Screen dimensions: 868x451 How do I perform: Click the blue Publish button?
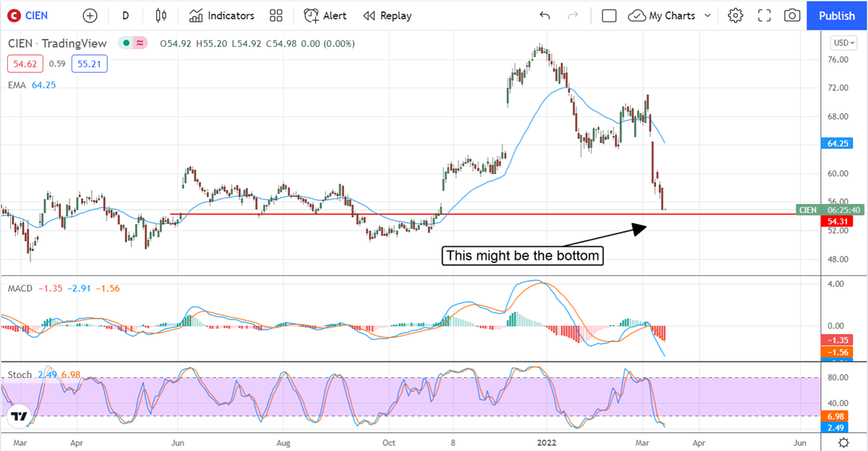click(837, 15)
